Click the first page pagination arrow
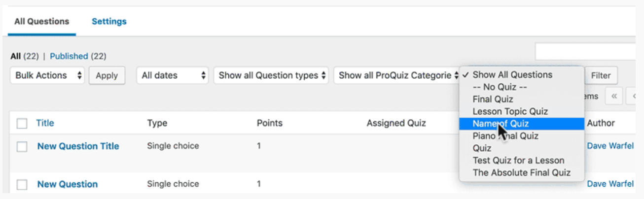The height and width of the screenshot is (199, 644). click(614, 97)
